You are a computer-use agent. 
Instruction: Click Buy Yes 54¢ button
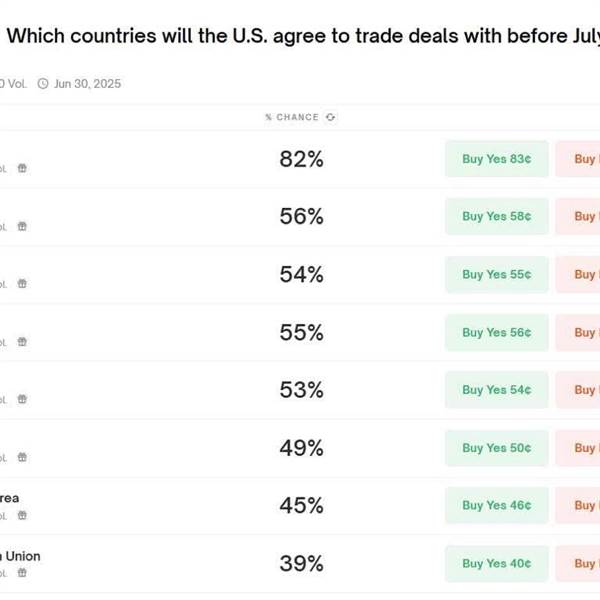pyautogui.click(x=497, y=390)
